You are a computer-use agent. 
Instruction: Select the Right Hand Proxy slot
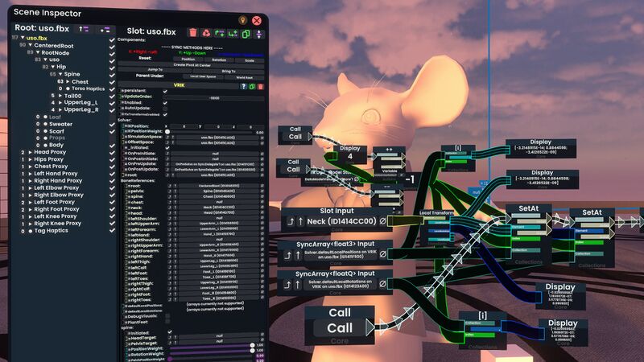point(58,180)
